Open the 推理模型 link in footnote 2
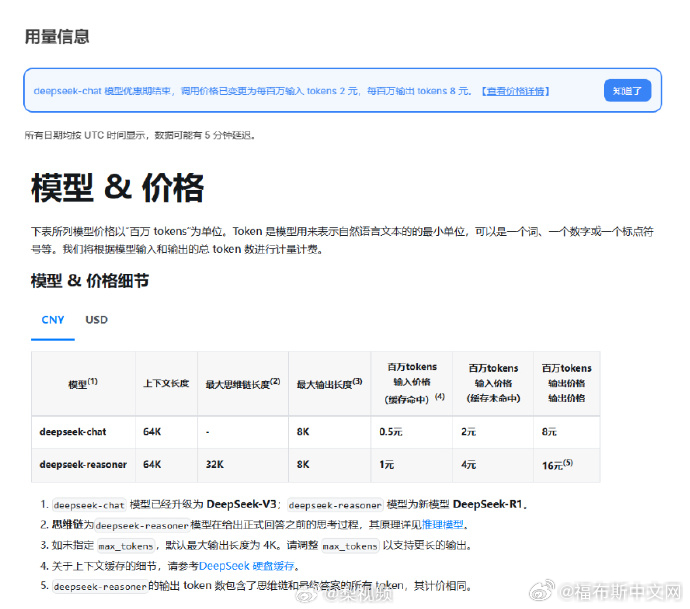690x609 pixels. [x=442, y=525]
